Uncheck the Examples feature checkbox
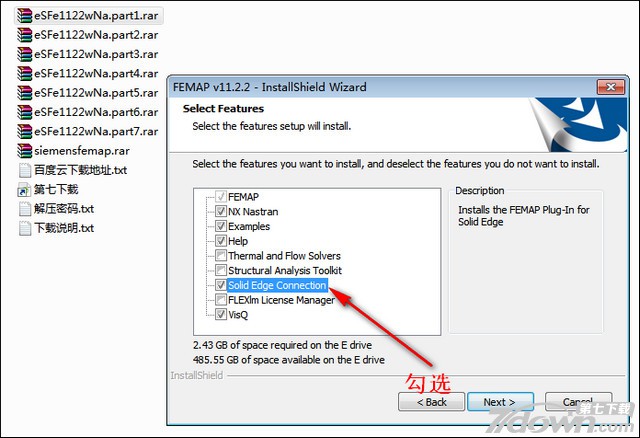 click(221, 226)
